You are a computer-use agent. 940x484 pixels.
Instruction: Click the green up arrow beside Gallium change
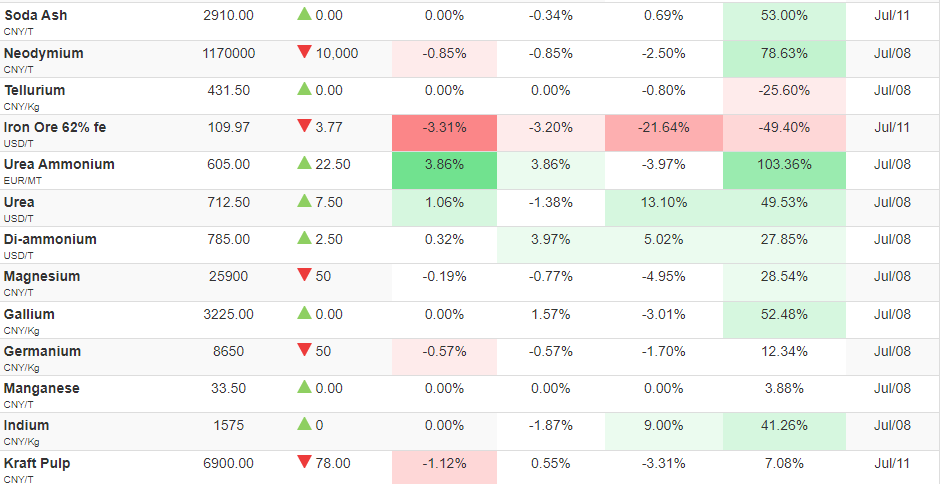click(x=305, y=312)
